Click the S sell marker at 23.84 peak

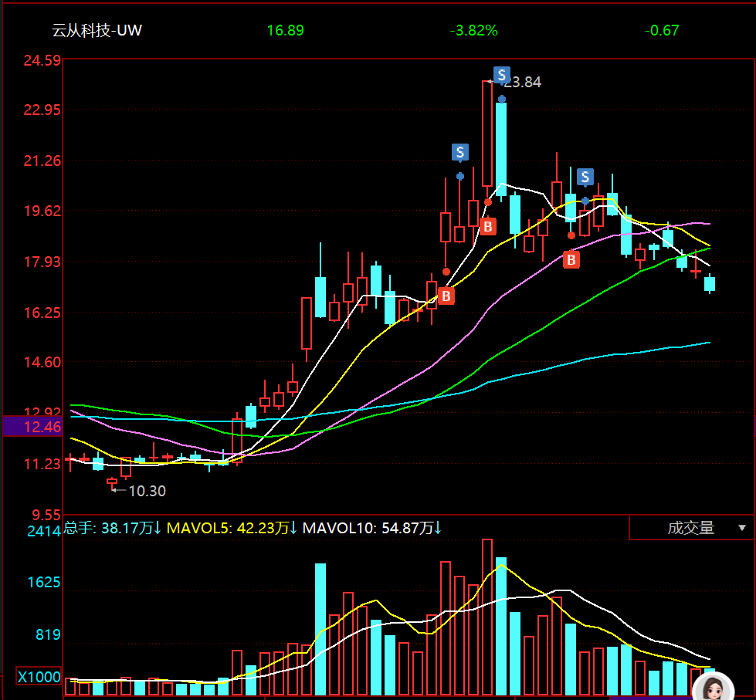click(501, 75)
